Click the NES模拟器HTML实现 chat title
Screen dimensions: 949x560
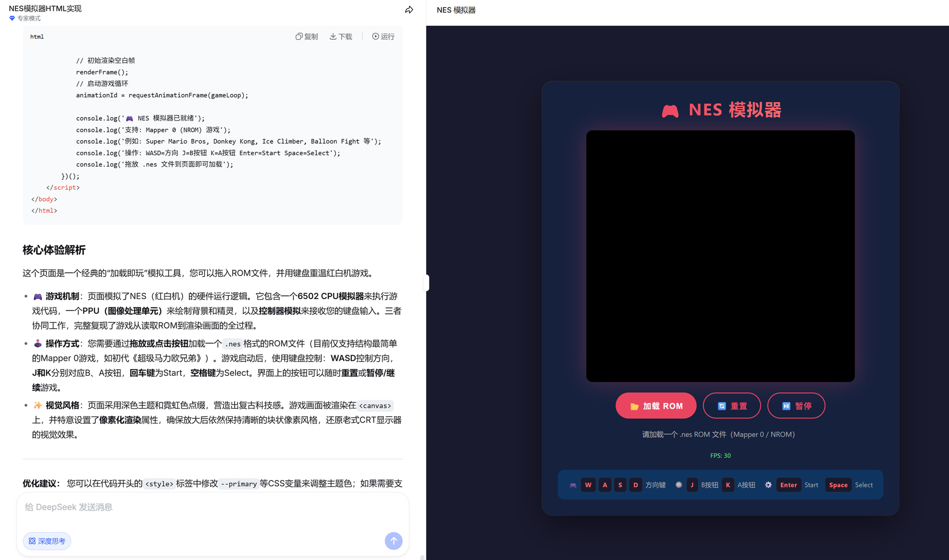coord(45,8)
